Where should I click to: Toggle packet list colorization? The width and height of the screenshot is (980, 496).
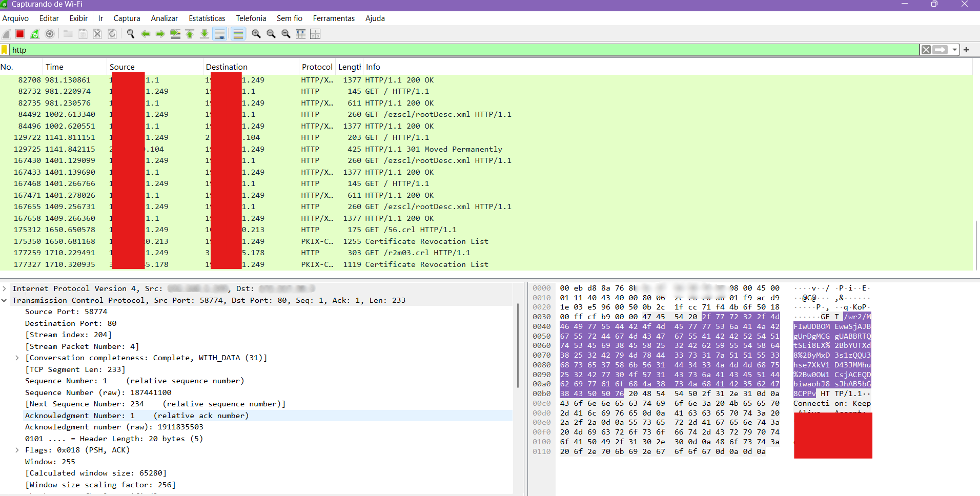point(238,34)
